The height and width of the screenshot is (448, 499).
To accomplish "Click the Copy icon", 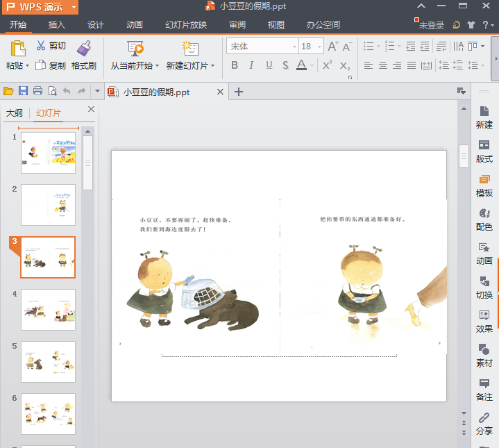I will coord(40,65).
